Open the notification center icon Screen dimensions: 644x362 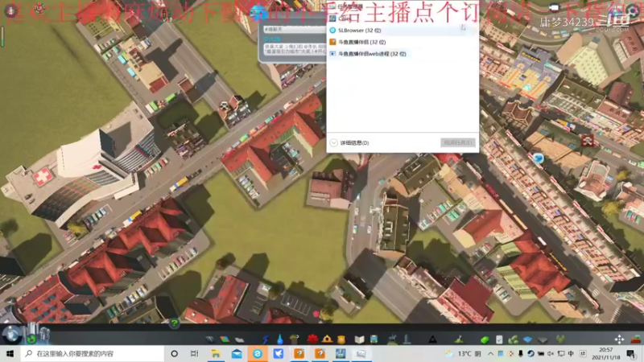pyautogui.click(x=631, y=353)
